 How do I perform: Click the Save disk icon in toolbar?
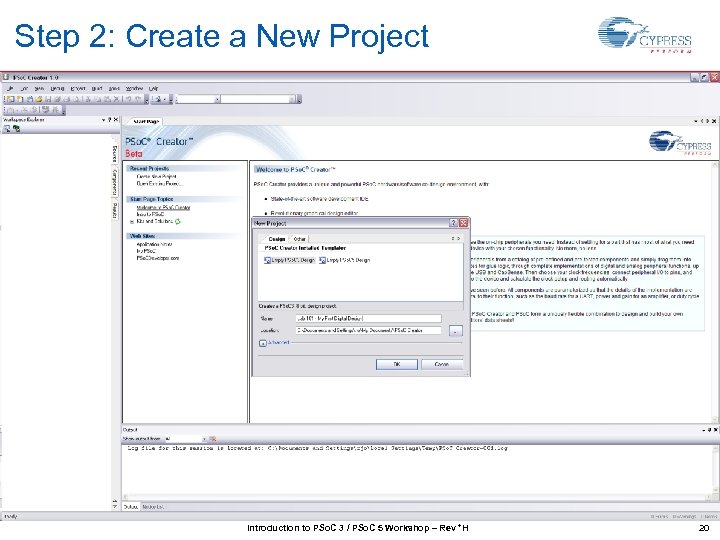tap(48, 99)
